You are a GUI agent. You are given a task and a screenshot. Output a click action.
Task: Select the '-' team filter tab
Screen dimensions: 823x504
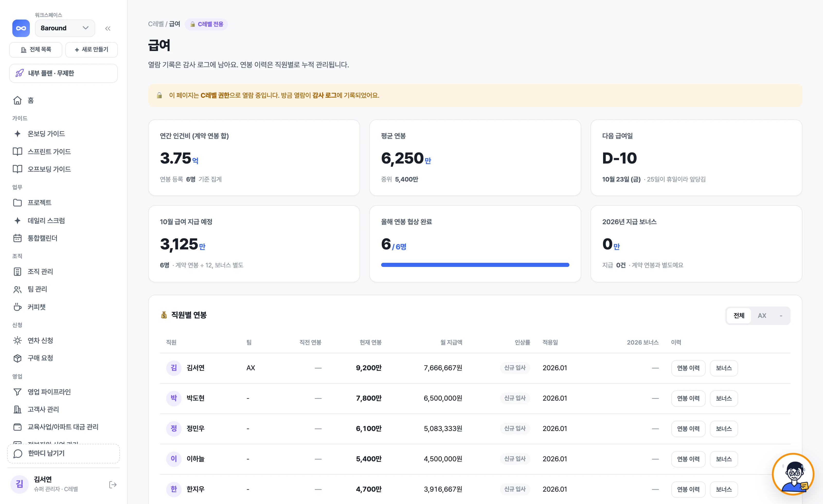pos(781,315)
